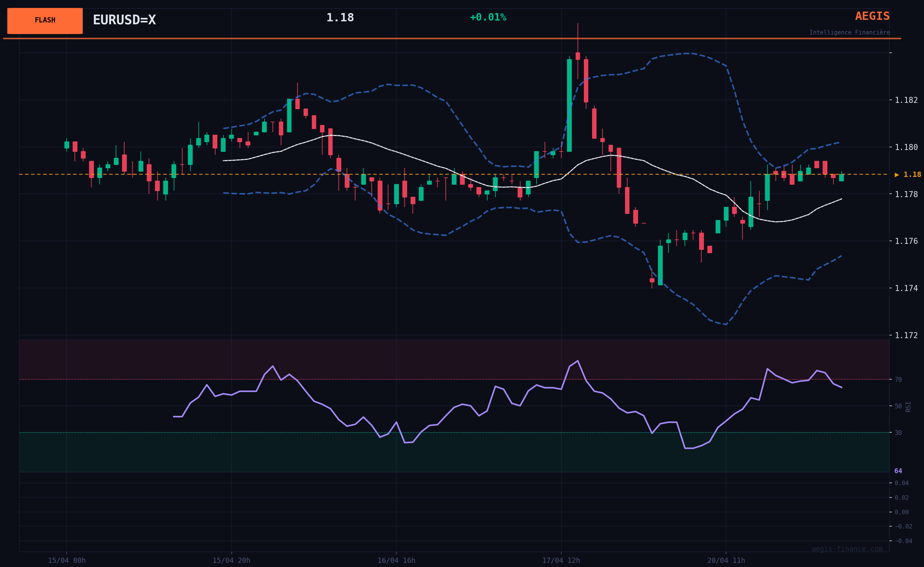This screenshot has height=567, width=924.
Task: Click the vertical RSI axis title
Action: click(x=908, y=407)
